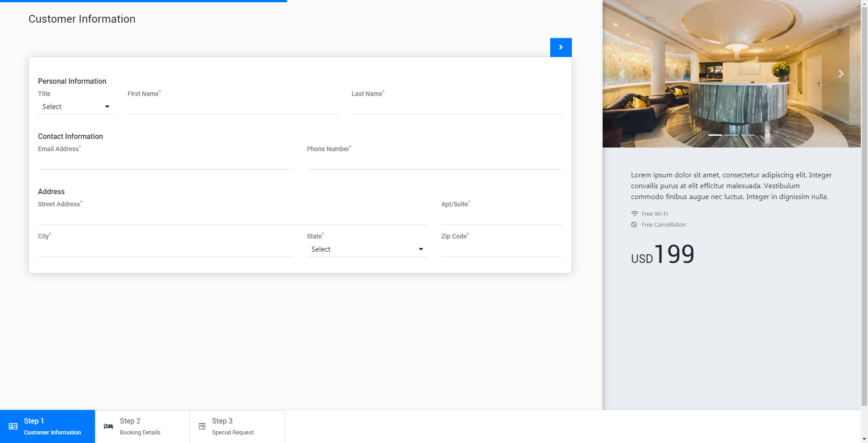The height and width of the screenshot is (443, 868).
Task: Focus the First Name input field
Action: tap(233, 107)
